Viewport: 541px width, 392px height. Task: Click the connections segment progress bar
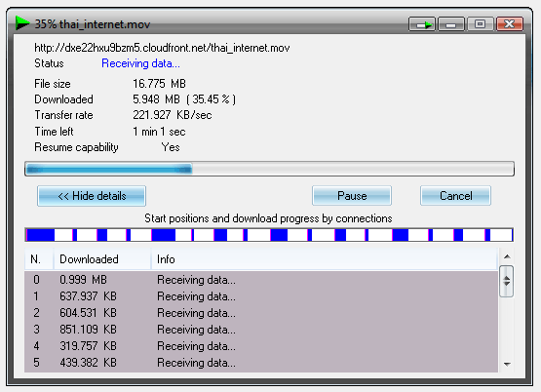(269, 235)
